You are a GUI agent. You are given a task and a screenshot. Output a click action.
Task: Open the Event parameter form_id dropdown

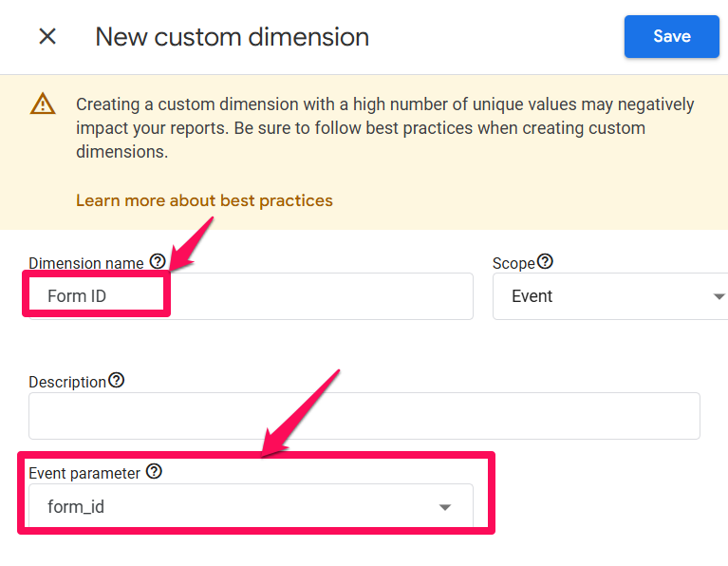pyautogui.click(x=251, y=506)
